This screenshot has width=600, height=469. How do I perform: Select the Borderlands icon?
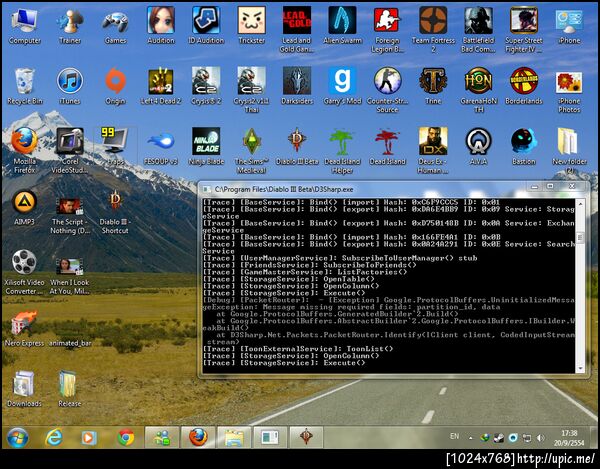(523, 86)
